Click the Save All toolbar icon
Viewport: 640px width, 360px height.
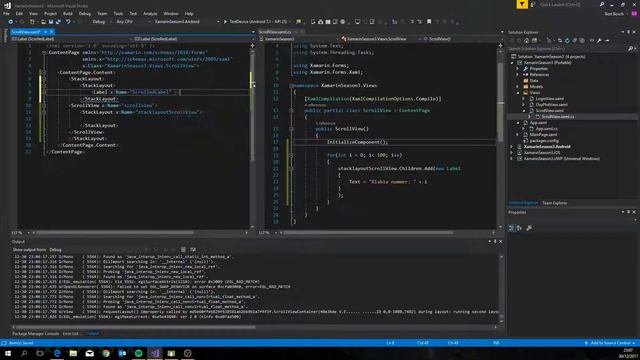(58, 22)
